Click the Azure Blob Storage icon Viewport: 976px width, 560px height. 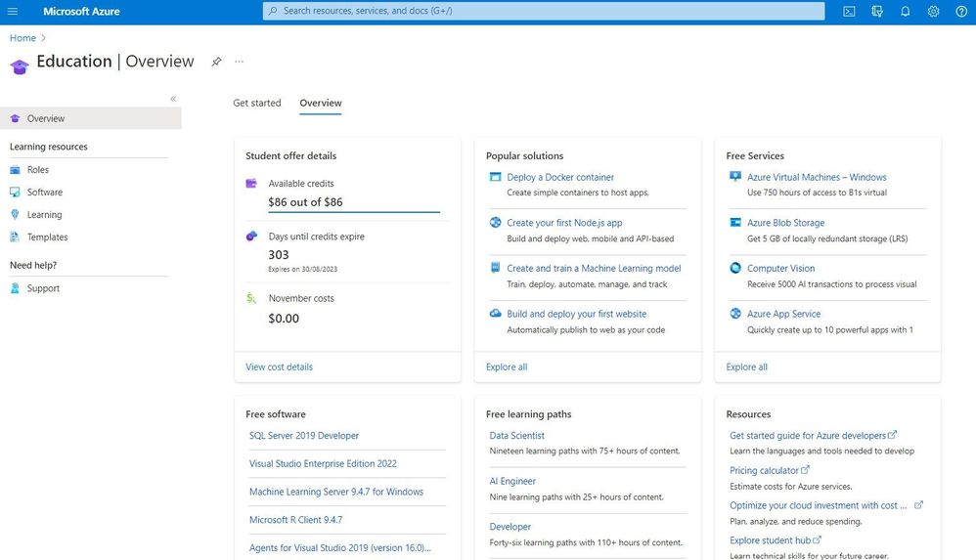point(735,222)
